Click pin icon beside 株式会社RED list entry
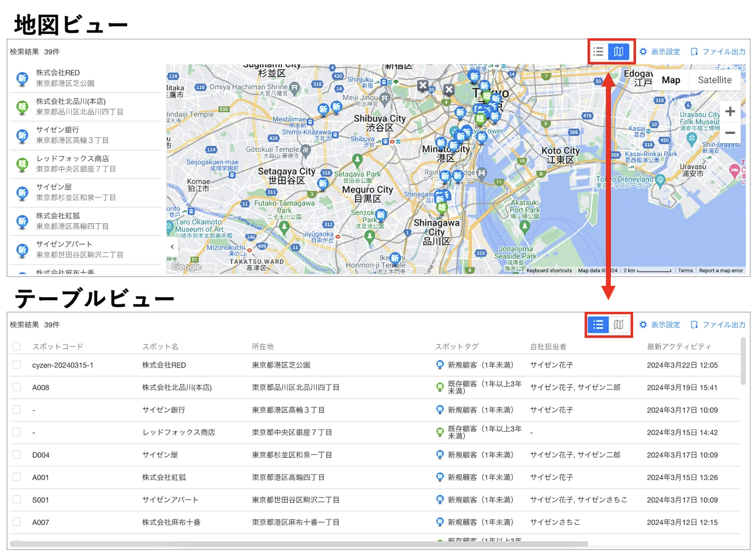756x556 pixels. pyautogui.click(x=22, y=79)
